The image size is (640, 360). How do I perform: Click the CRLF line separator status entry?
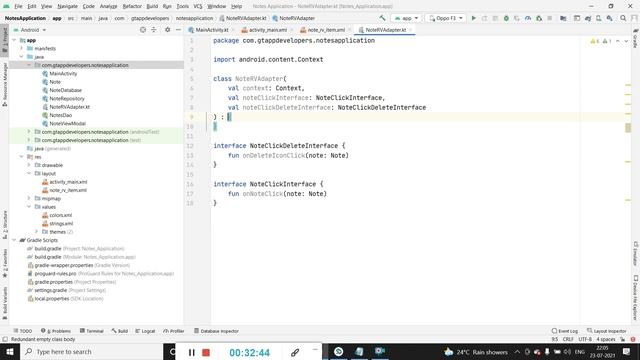point(568,339)
